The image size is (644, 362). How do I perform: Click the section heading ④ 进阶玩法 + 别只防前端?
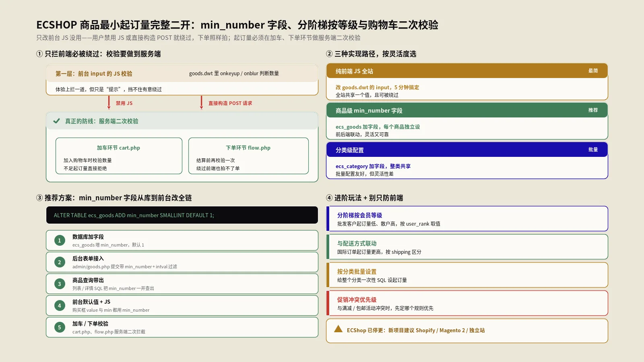pos(365,198)
